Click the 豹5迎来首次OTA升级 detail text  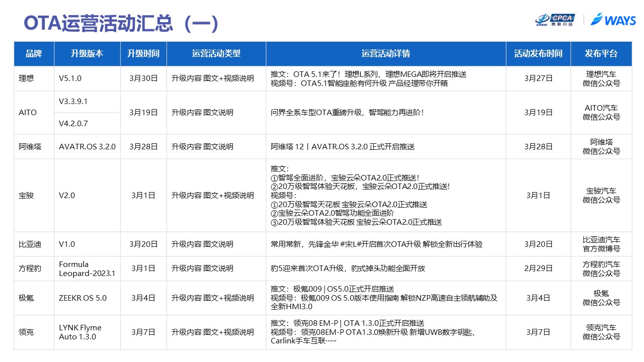point(348,268)
